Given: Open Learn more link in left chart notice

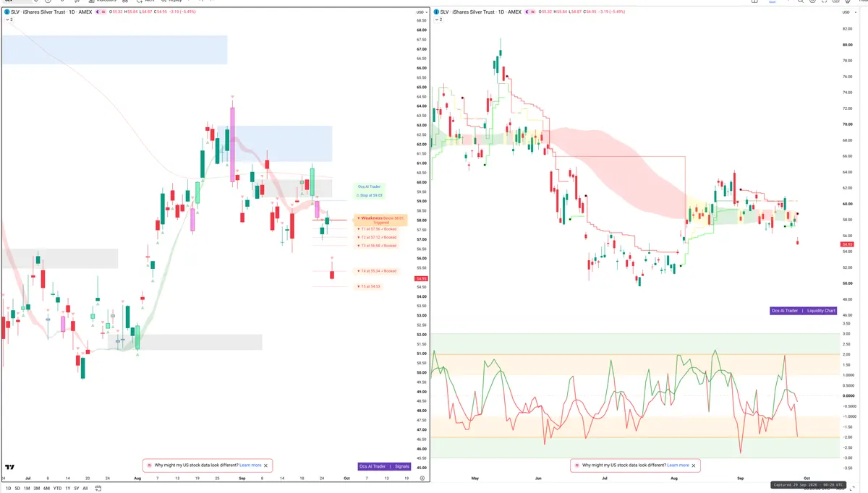Looking at the screenshot, I should click(250, 466).
